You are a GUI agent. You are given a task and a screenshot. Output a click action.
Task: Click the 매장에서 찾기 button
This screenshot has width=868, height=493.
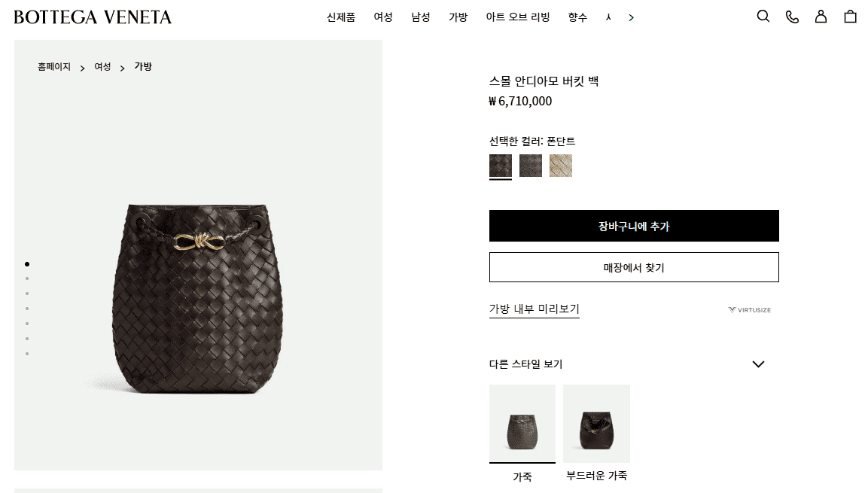[634, 267]
